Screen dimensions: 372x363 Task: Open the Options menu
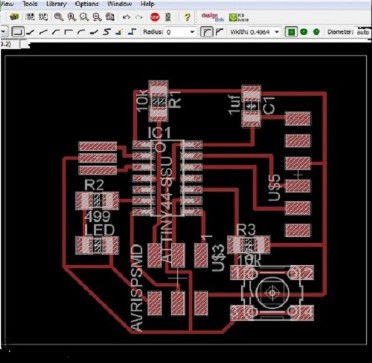[x=87, y=4]
